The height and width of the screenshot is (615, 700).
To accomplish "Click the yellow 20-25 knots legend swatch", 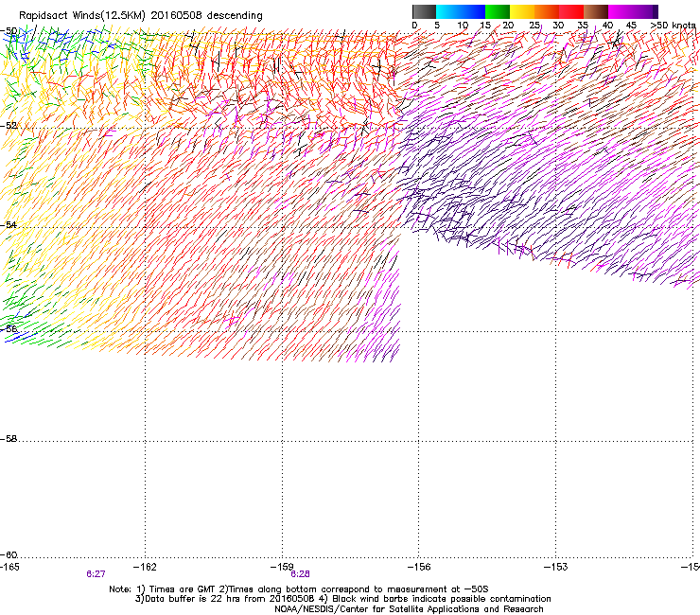I will [522, 11].
